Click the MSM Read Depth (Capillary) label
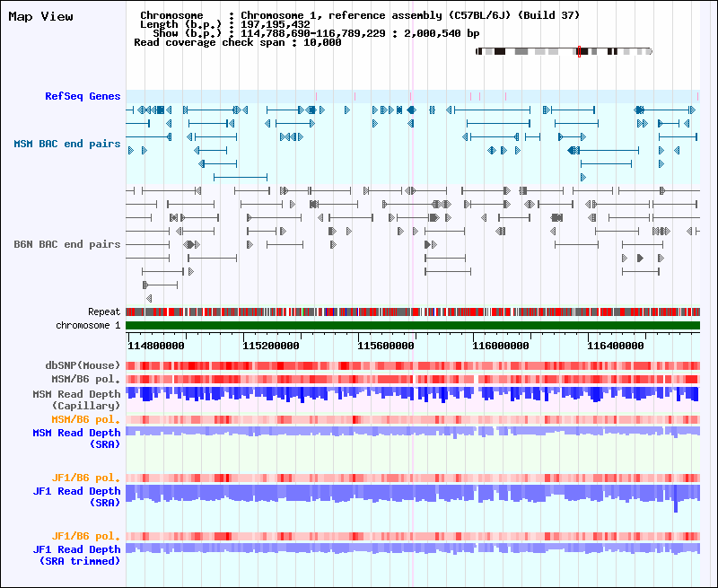Screen dimensions: 718x588 point(76,399)
